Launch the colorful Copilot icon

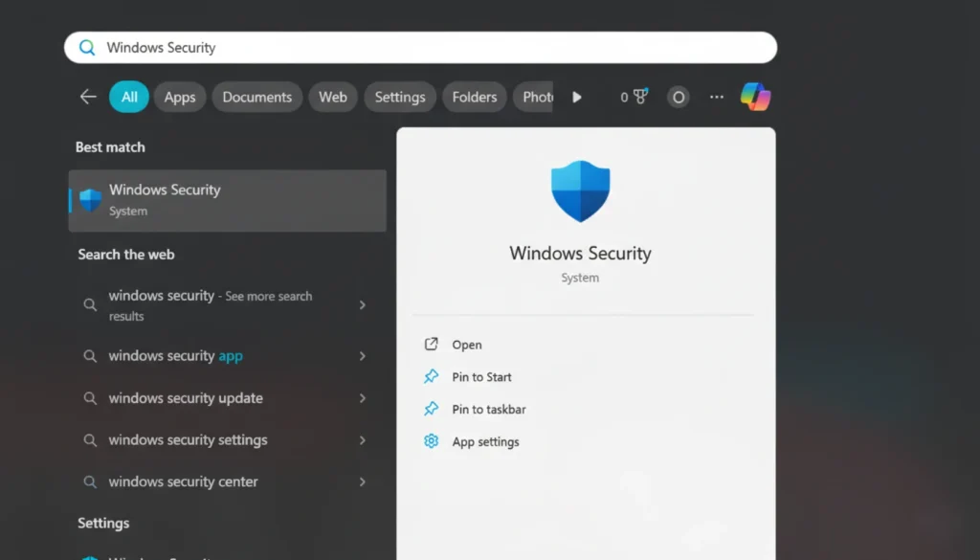[756, 97]
